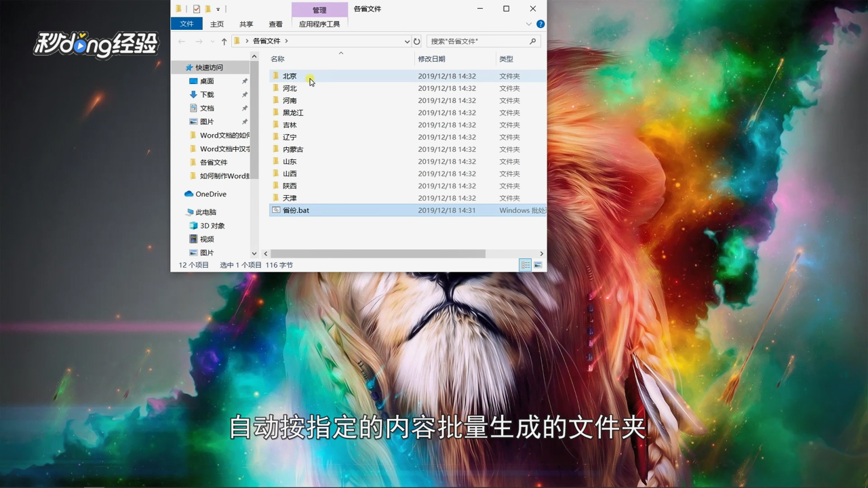Switch to the 共享 ribbon tab

pyautogui.click(x=246, y=24)
